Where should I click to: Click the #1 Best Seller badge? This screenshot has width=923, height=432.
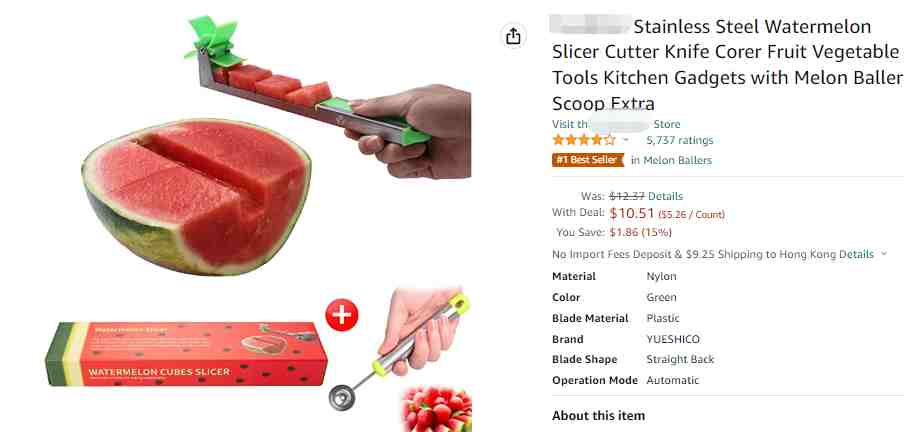click(587, 160)
